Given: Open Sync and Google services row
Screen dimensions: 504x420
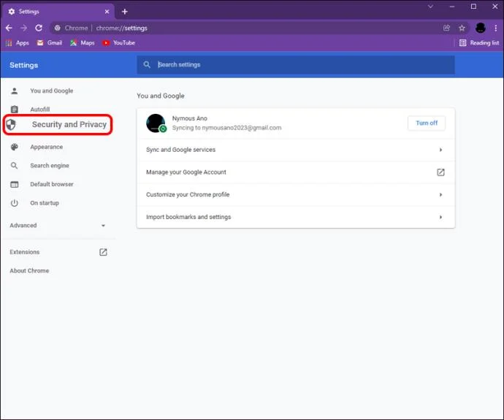Looking at the screenshot, I should tap(296, 150).
